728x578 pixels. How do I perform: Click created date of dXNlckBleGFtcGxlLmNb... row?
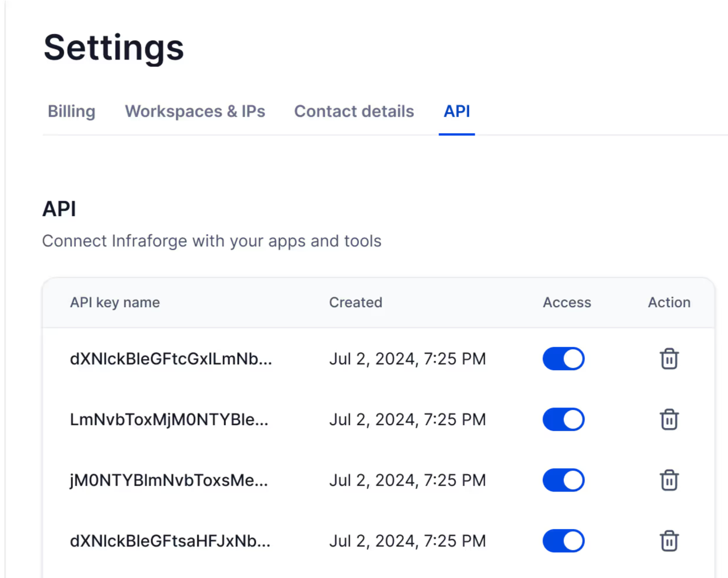(x=407, y=358)
